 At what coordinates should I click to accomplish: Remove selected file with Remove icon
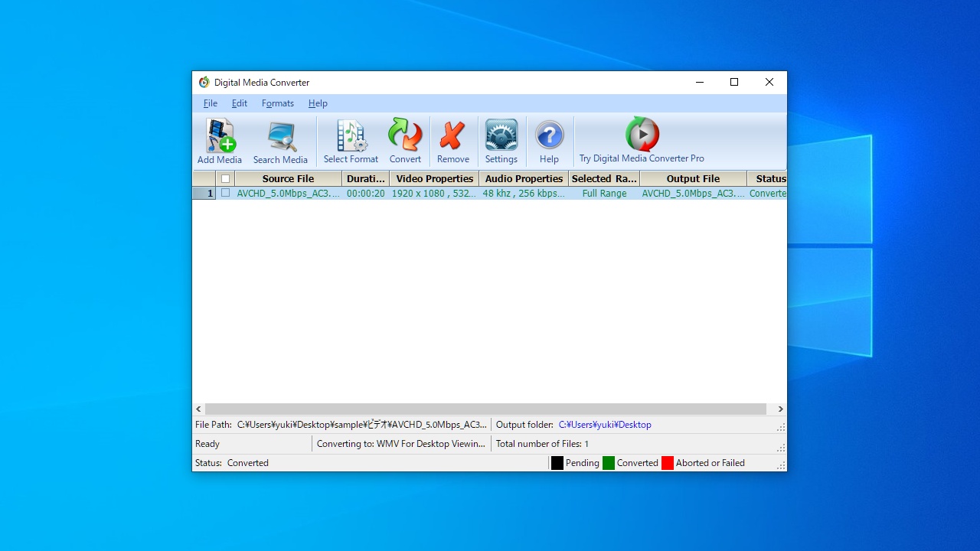(453, 142)
